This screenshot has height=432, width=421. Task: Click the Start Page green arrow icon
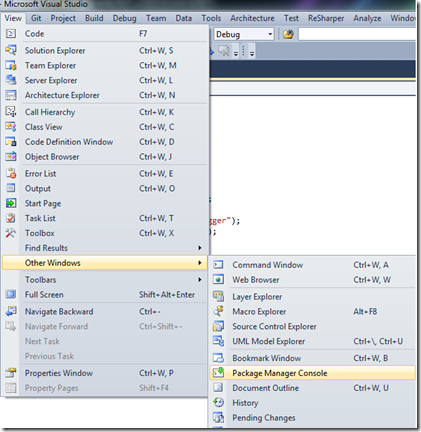[11, 203]
